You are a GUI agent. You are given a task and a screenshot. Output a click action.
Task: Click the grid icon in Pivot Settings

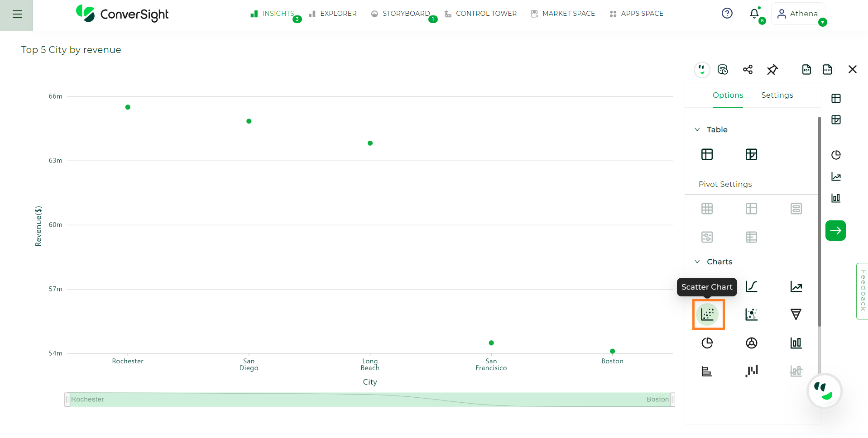(707, 209)
